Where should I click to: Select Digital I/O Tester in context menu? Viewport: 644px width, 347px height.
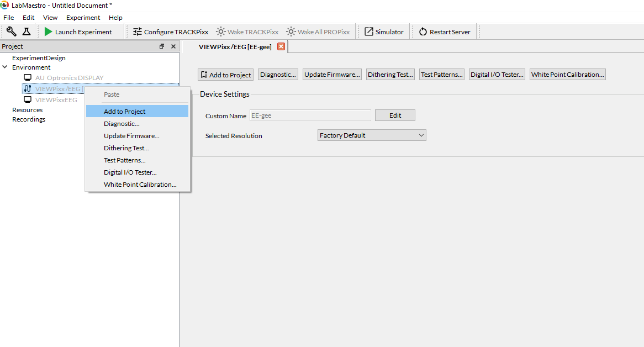tap(130, 172)
